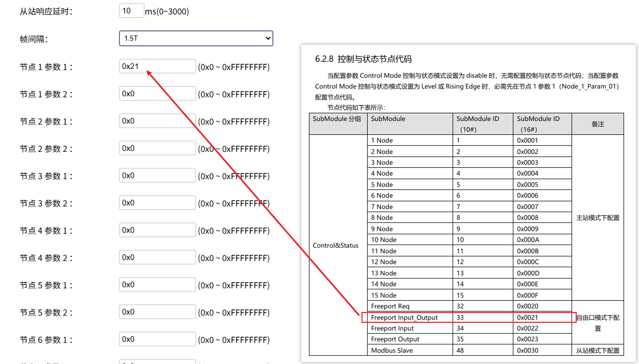Click the Node 5 Parameter 1 field
The image size is (639, 364).
[157, 285]
